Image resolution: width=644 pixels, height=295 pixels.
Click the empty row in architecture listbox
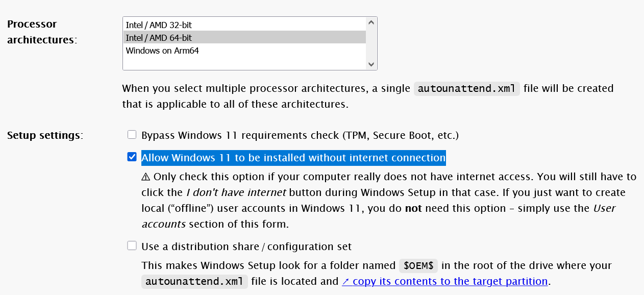pyautogui.click(x=244, y=63)
